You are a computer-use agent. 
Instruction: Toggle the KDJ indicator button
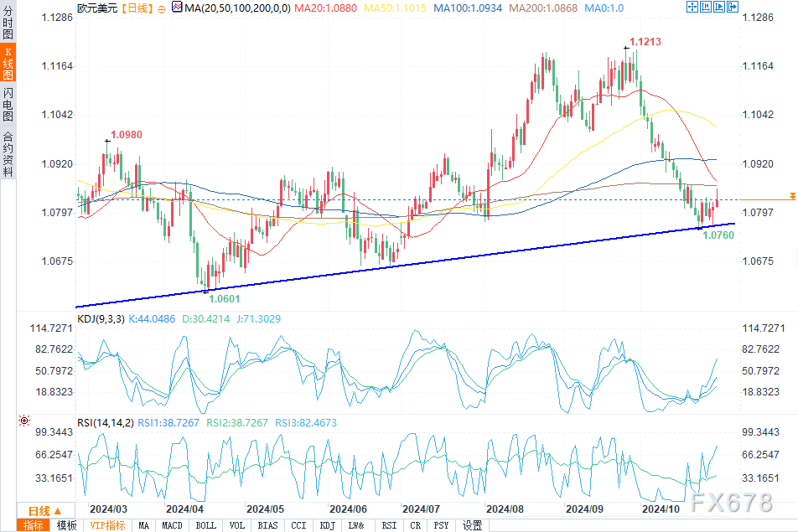[326, 525]
